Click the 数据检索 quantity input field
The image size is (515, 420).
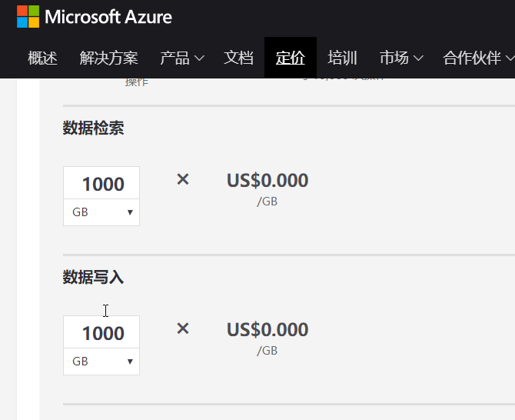[x=101, y=184]
